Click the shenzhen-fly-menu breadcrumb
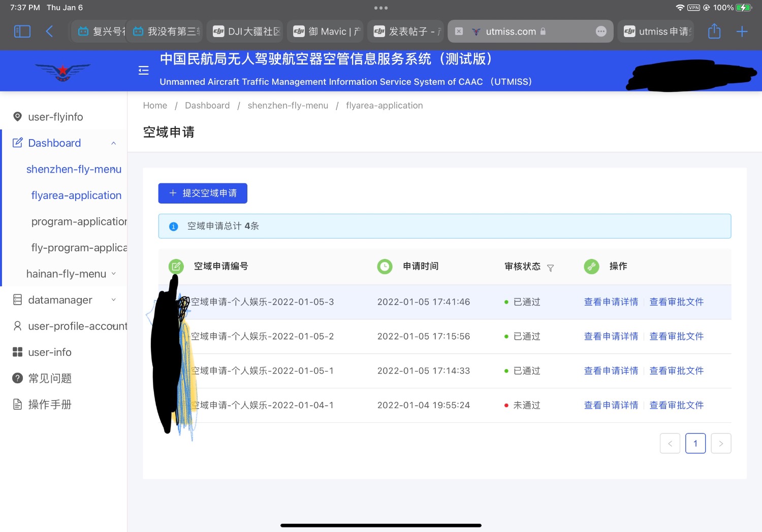This screenshot has height=532, width=762. click(288, 106)
